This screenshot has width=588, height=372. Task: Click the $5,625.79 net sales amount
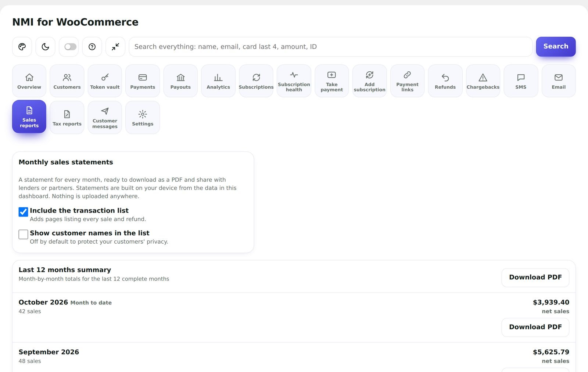(551, 352)
